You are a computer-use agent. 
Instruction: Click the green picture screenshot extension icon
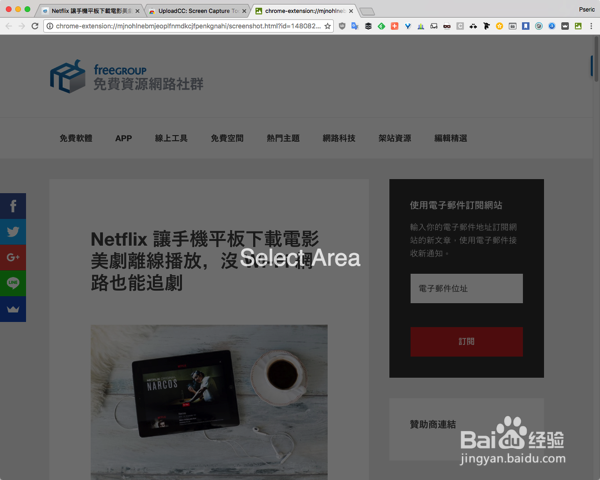[578, 26]
